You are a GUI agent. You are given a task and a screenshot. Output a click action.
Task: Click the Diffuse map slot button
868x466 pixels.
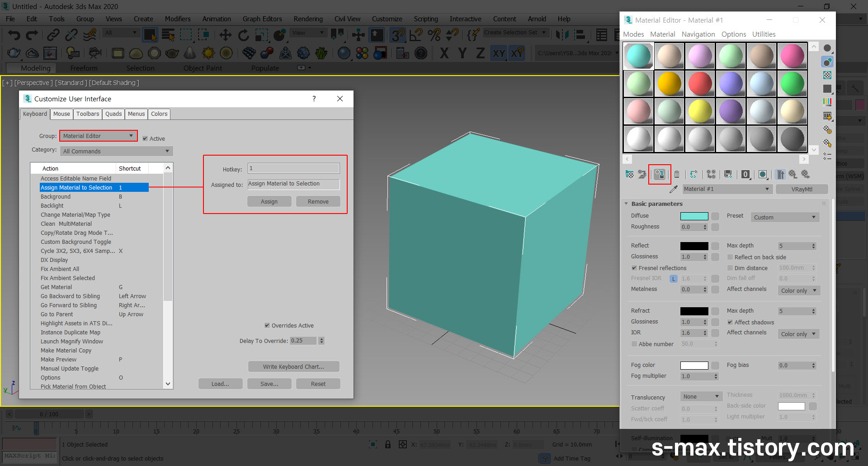[715, 216]
